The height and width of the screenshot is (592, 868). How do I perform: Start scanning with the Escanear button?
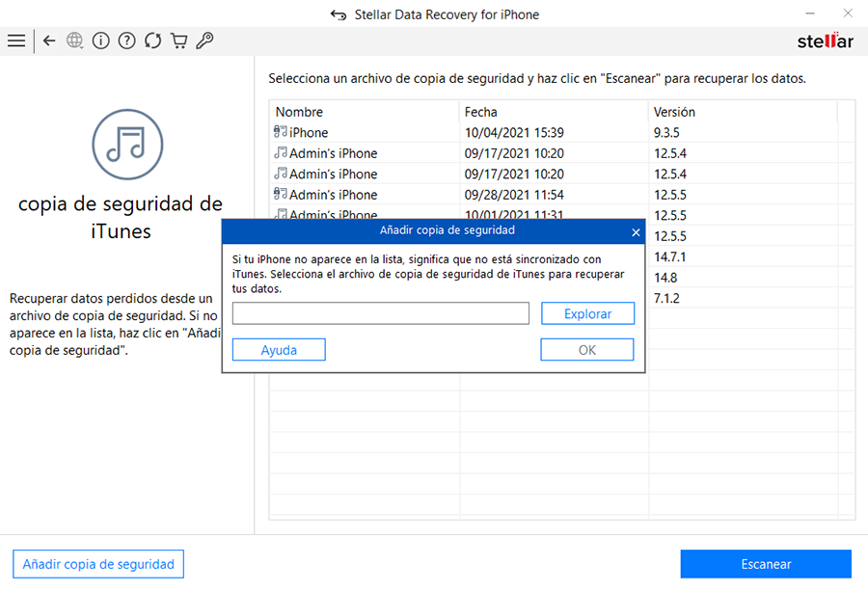tap(766, 564)
